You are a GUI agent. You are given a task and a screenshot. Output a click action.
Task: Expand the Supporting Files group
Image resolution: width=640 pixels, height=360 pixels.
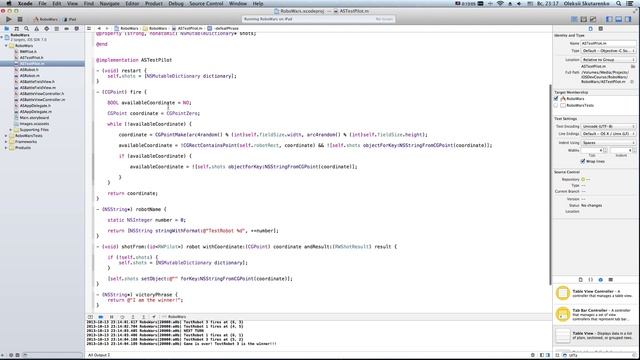11,130
